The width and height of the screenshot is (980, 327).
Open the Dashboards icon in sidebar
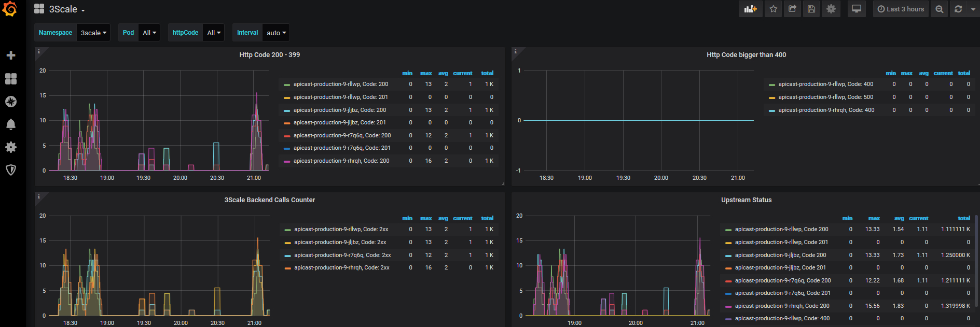pos(10,79)
